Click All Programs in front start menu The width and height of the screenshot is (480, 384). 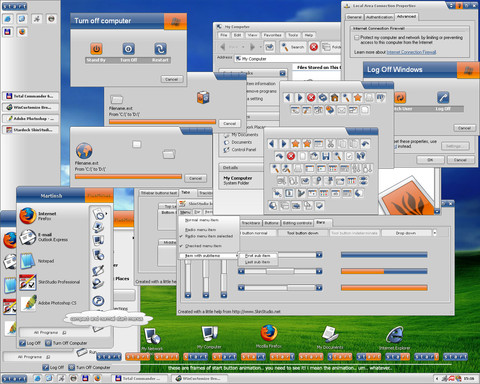coord(50,333)
